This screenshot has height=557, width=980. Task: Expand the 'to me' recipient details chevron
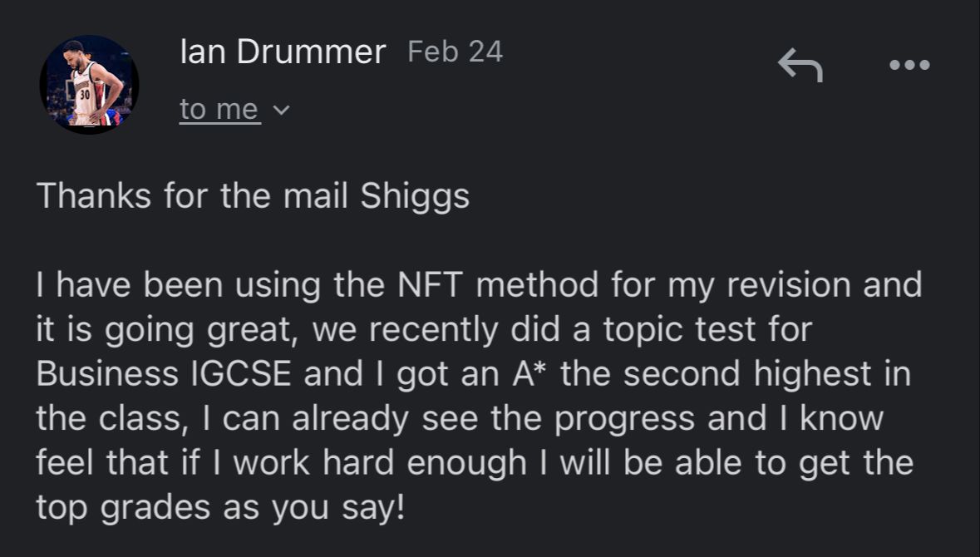coord(281,109)
